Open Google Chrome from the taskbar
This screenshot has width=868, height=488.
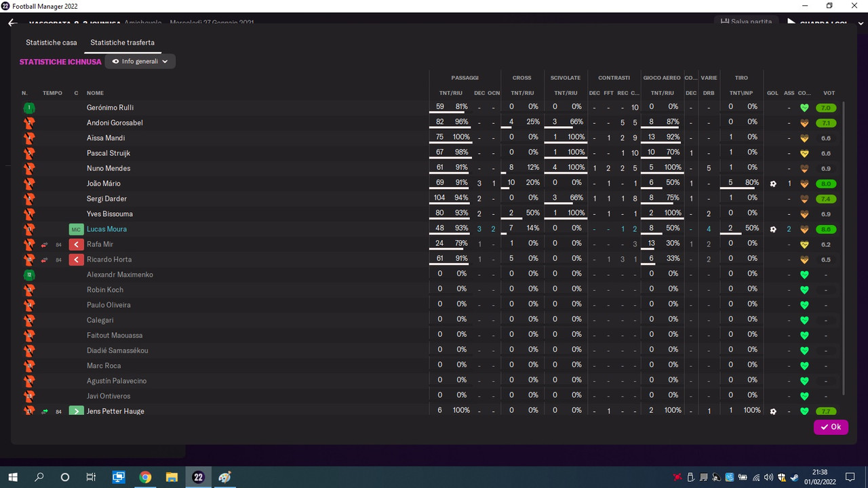pyautogui.click(x=145, y=477)
